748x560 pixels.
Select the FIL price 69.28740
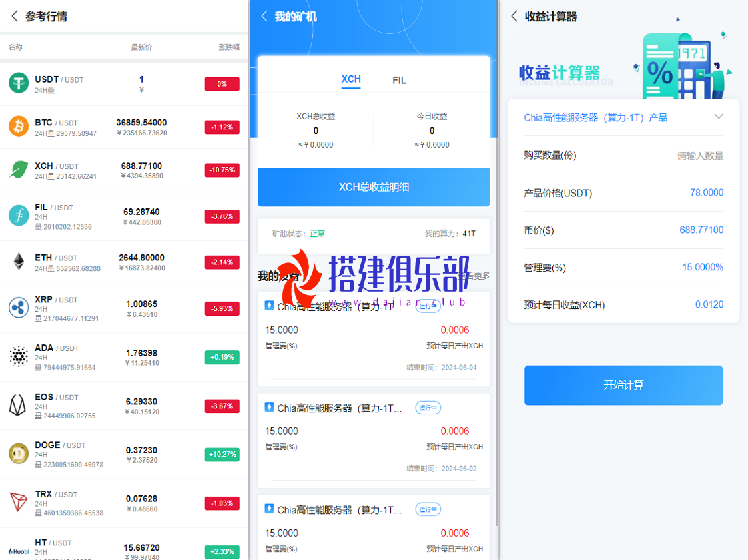pyautogui.click(x=142, y=212)
